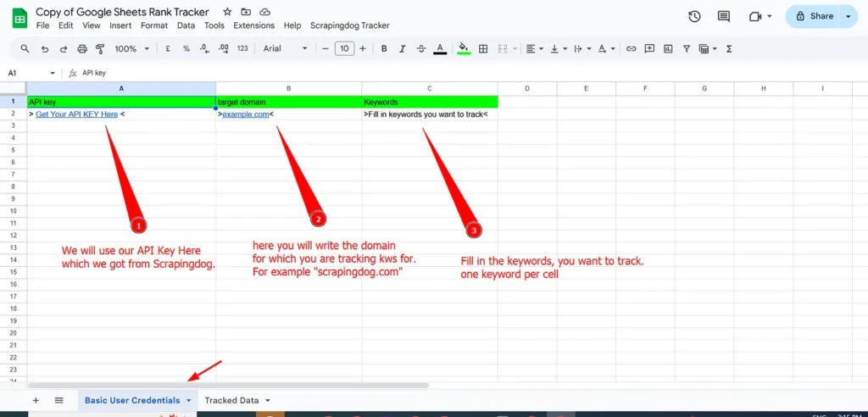This screenshot has height=417, width=868.
Task: Click Get Your API KEY Here link
Action: (x=77, y=114)
